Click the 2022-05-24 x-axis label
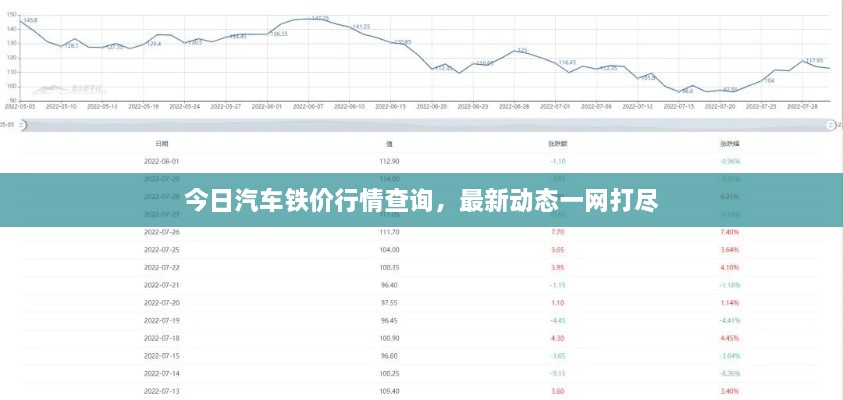The image size is (843, 400). click(x=184, y=106)
